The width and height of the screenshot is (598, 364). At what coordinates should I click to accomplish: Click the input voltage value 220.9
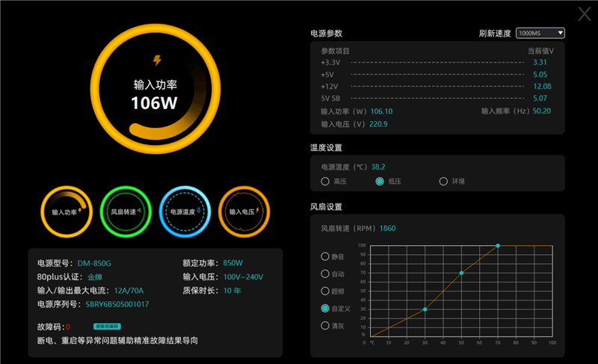(378, 124)
